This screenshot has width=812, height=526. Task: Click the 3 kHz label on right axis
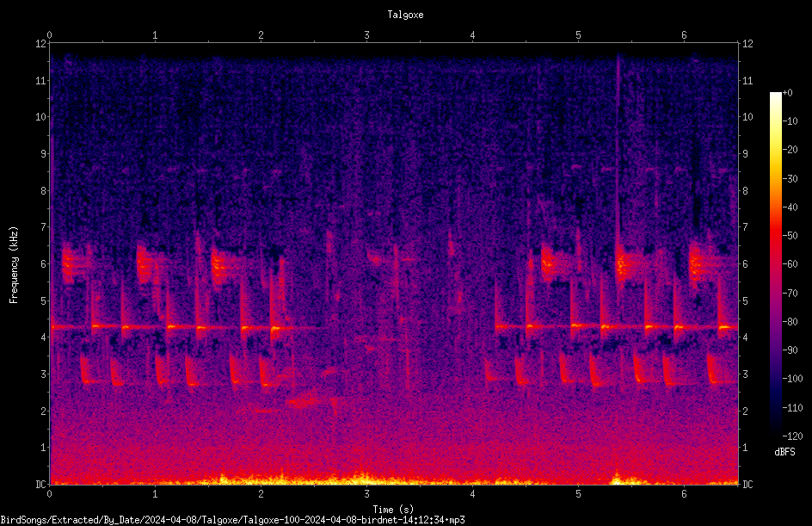(x=745, y=374)
